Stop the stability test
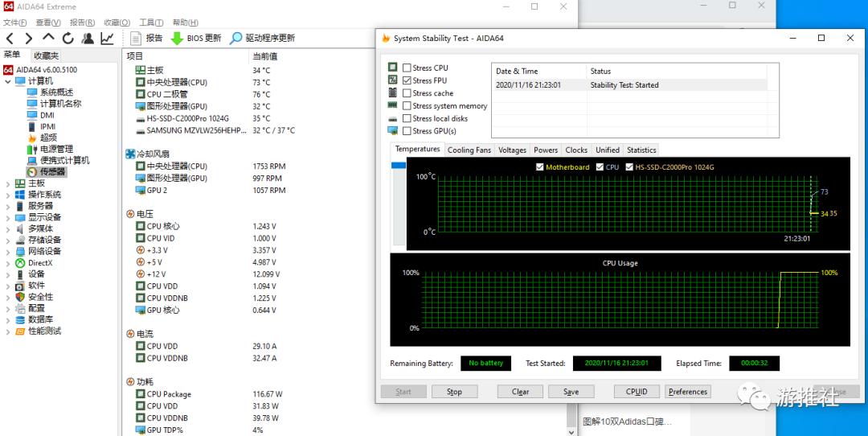The image size is (868, 436). click(454, 392)
